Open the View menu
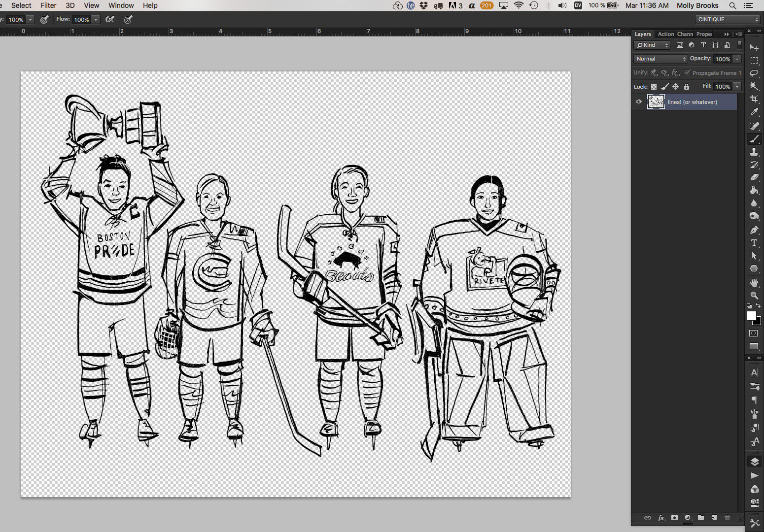Screen dimensions: 764x532 click(x=91, y=5)
